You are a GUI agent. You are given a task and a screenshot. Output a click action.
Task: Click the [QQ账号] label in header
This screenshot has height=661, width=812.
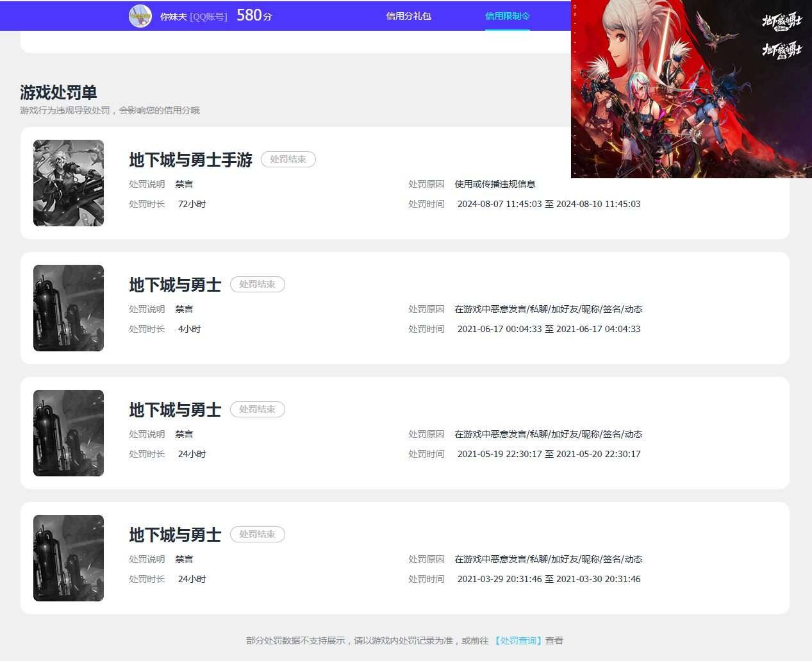[x=208, y=17]
